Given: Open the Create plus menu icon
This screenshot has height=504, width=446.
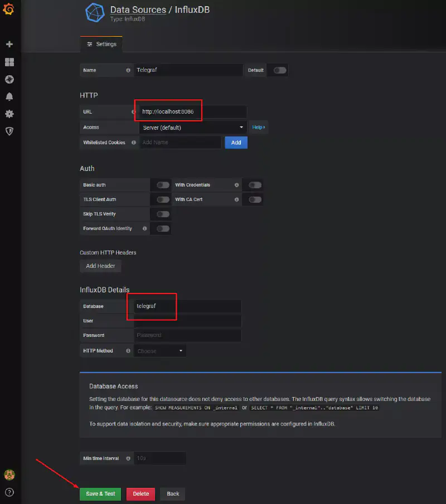Looking at the screenshot, I should [9, 44].
